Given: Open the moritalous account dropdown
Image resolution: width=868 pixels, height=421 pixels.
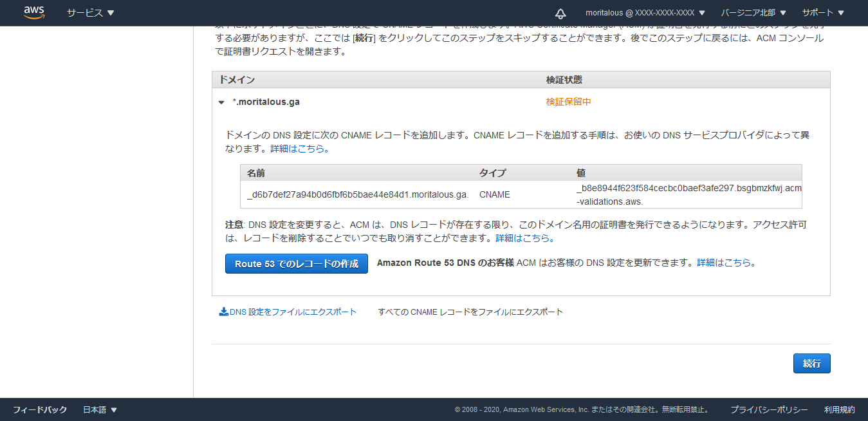Looking at the screenshot, I should (645, 13).
